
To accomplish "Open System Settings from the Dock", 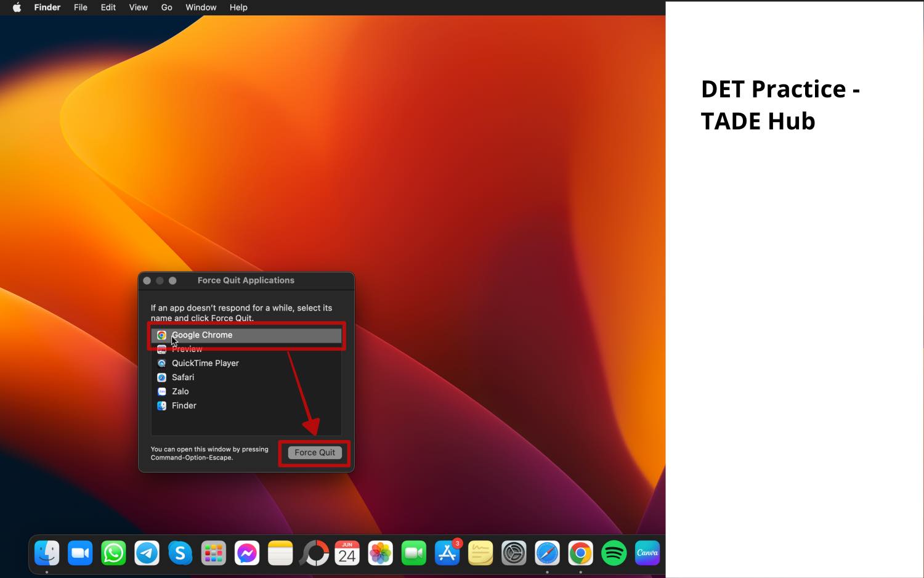I will (514, 553).
